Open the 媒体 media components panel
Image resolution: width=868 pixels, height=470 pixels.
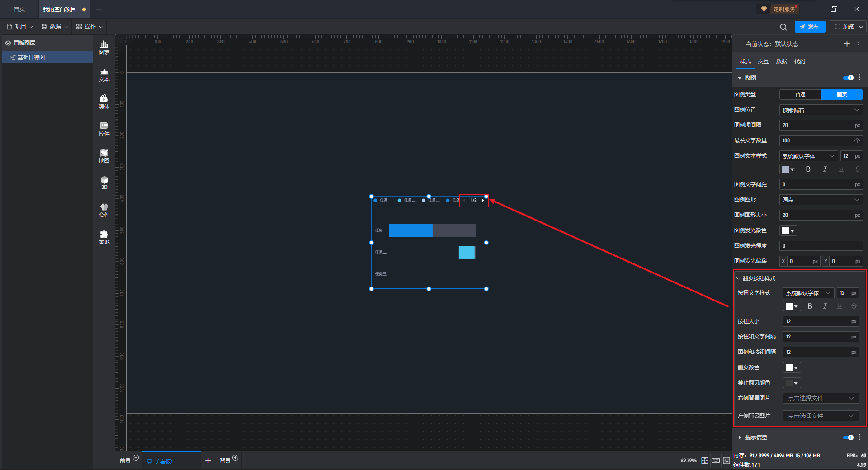(x=104, y=102)
